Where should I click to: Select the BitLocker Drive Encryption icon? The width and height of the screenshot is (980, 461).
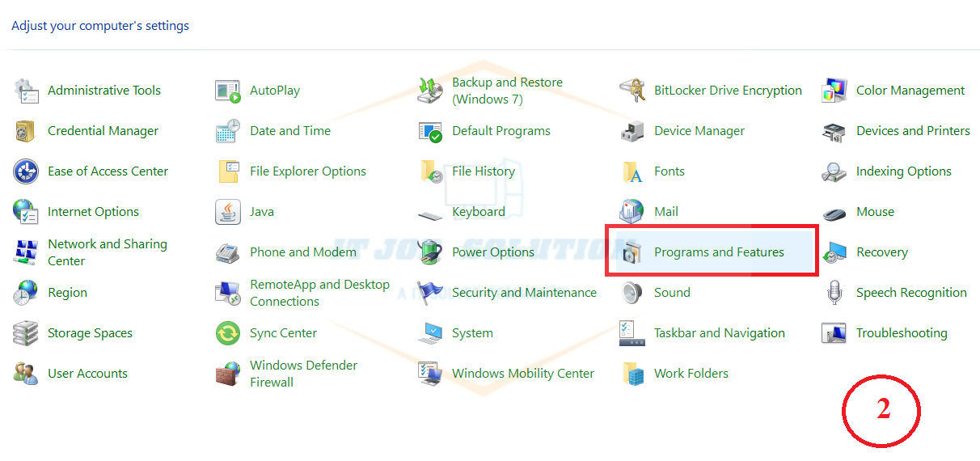point(632,91)
